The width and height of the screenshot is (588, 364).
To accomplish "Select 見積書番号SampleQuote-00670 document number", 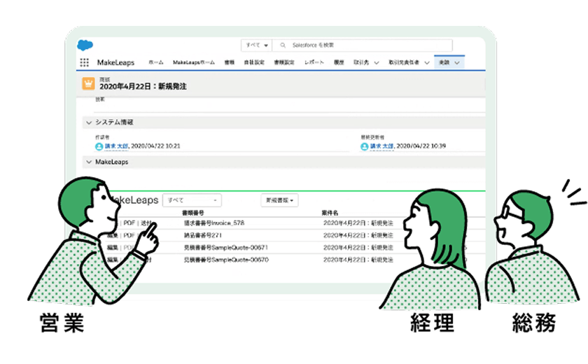I will tap(226, 260).
